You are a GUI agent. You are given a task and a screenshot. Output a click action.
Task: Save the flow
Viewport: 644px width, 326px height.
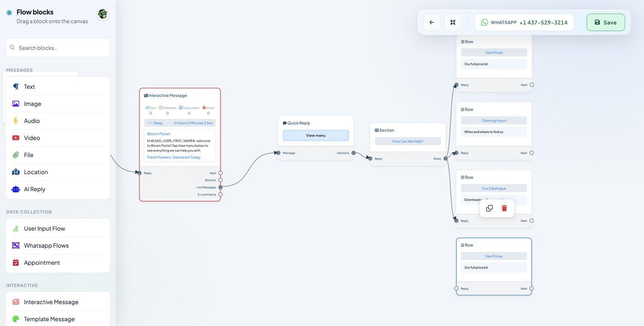[605, 22]
